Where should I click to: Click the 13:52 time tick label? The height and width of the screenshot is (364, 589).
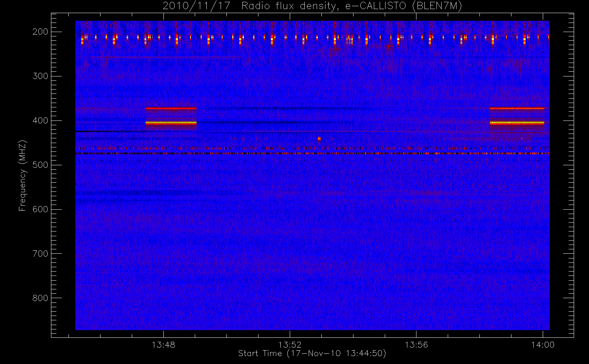click(290, 345)
